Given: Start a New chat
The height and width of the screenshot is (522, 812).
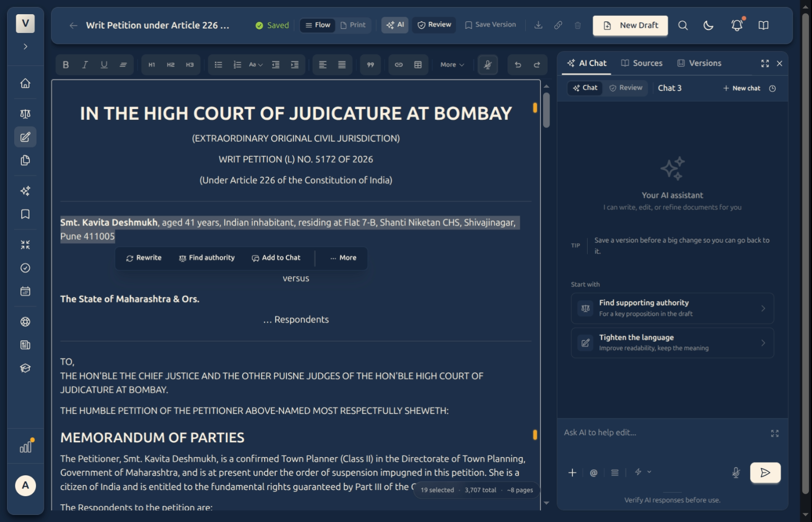Looking at the screenshot, I should click(741, 88).
